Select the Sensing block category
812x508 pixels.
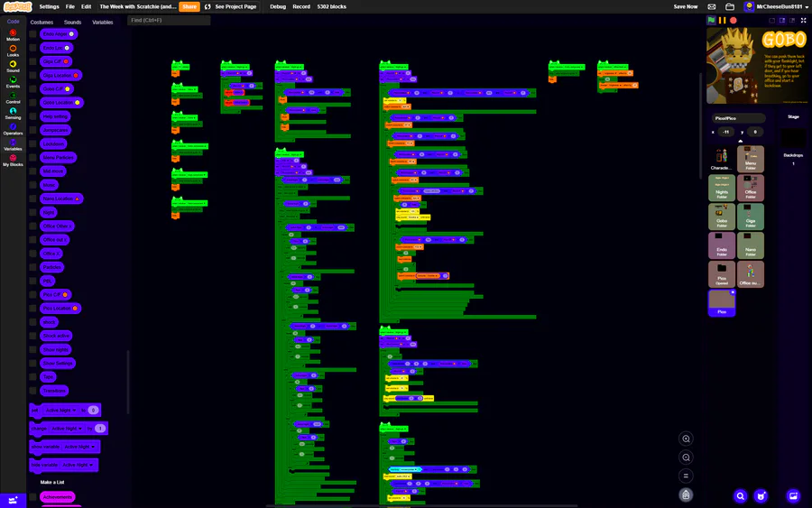click(x=13, y=114)
